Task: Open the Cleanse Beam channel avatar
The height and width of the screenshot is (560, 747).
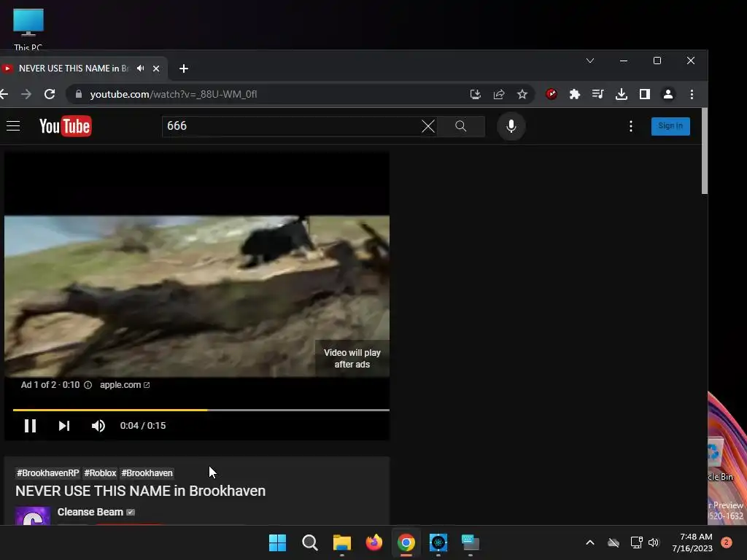Action: tap(33, 516)
